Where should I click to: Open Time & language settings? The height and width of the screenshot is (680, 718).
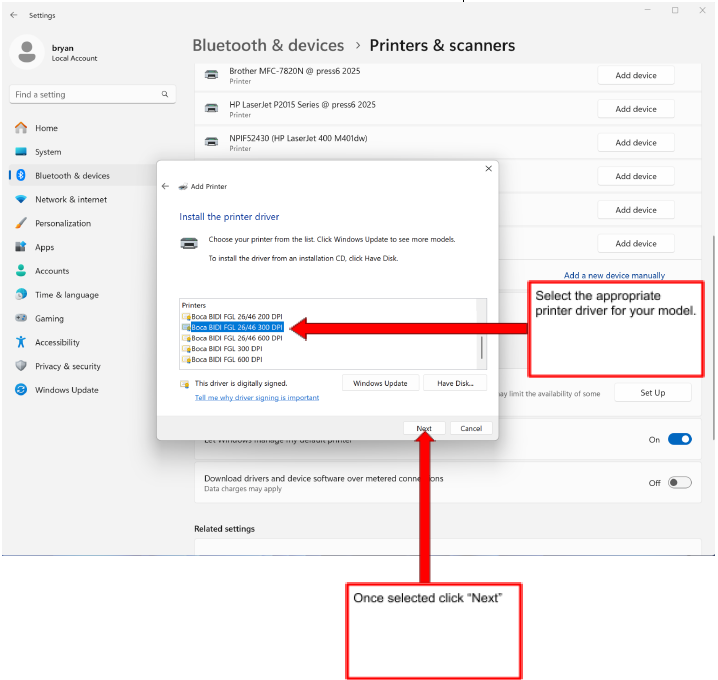click(66, 295)
